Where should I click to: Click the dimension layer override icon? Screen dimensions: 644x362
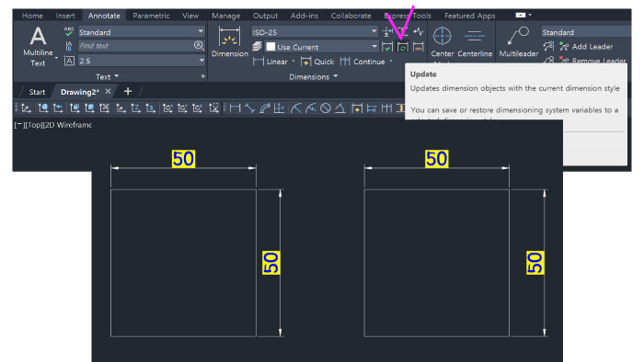click(257, 46)
